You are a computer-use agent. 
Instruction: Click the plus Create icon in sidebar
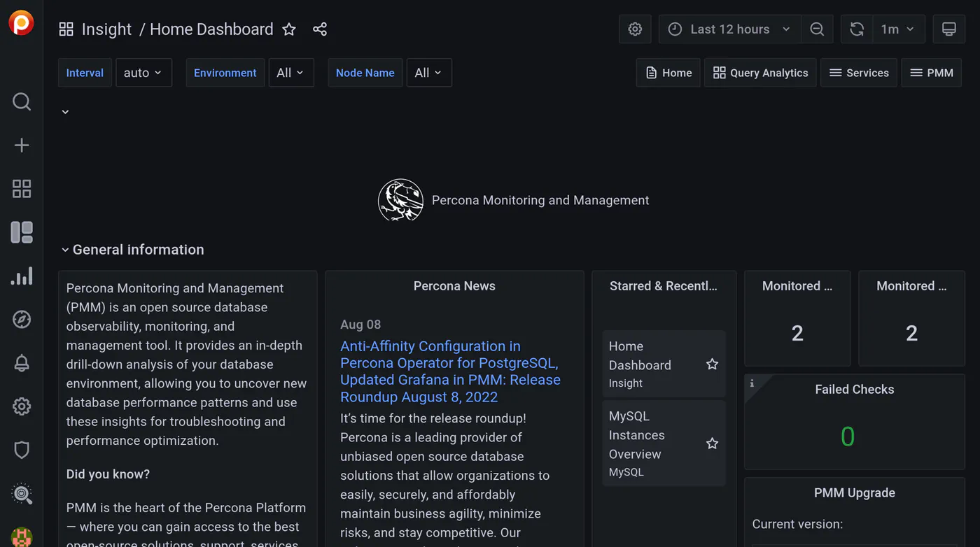(x=22, y=145)
